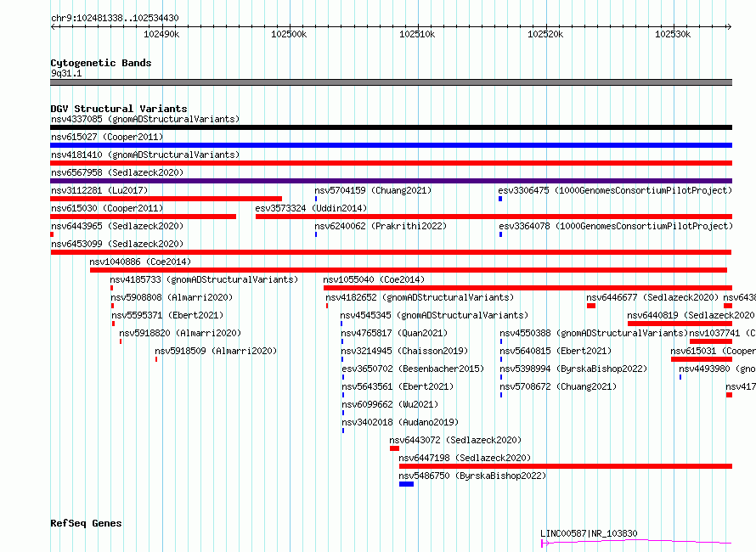Click nsv6453099 (Sedlazeck2020) label
Viewport: 756px width, 552px height.
[x=117, y=244]
